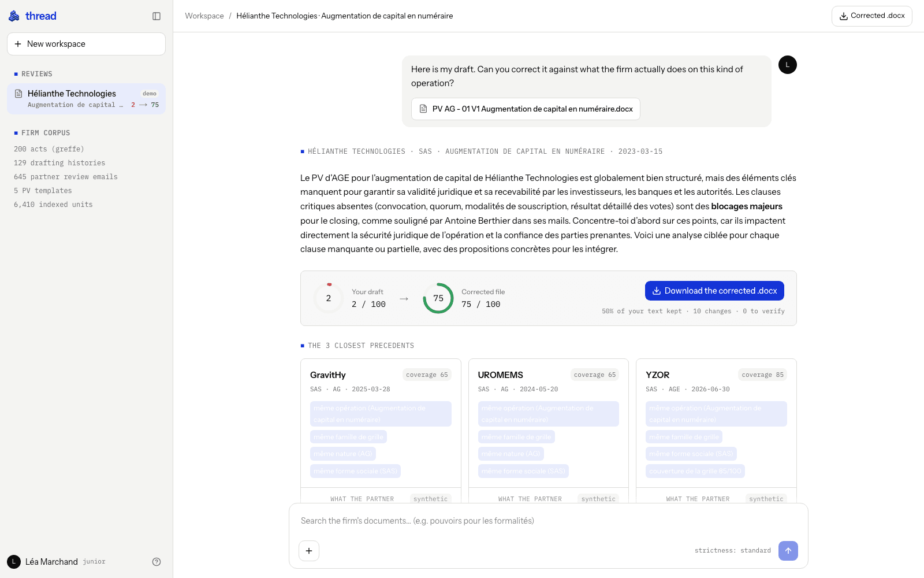Click the FIRM CORPUS section header

[46, 133]
